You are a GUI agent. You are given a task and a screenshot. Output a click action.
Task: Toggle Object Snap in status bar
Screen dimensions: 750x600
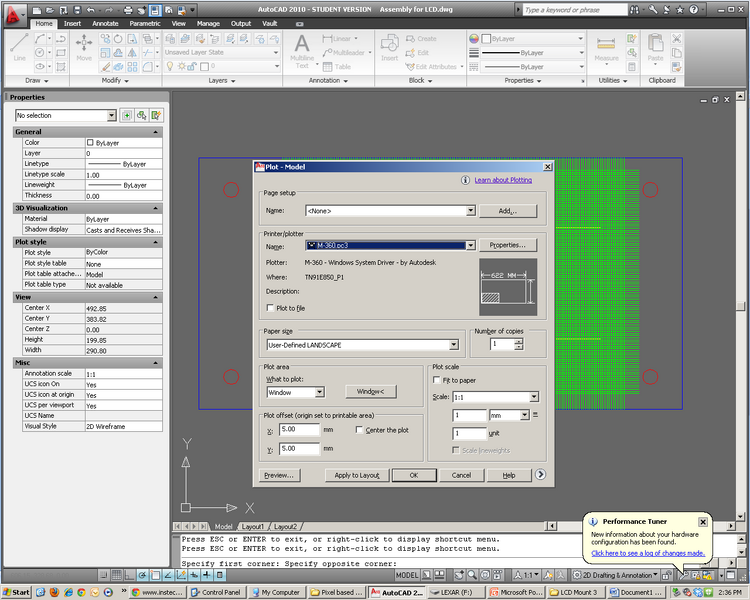[155, 575]
